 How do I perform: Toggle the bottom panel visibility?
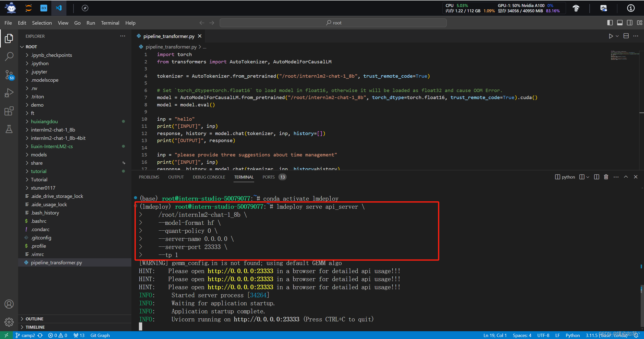[x=620, y=23]
